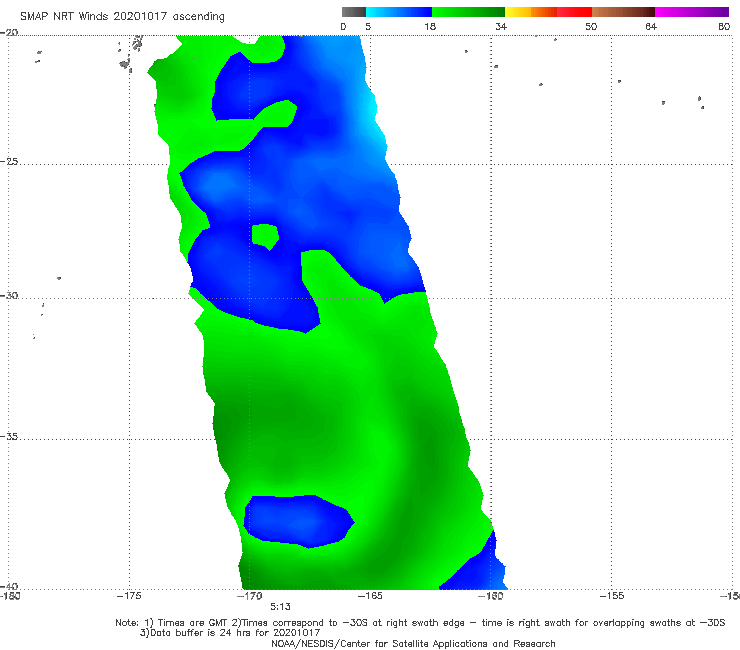Select the red segment of the color bar
This screenshot has height=650, width=740.
click(574, 12)
